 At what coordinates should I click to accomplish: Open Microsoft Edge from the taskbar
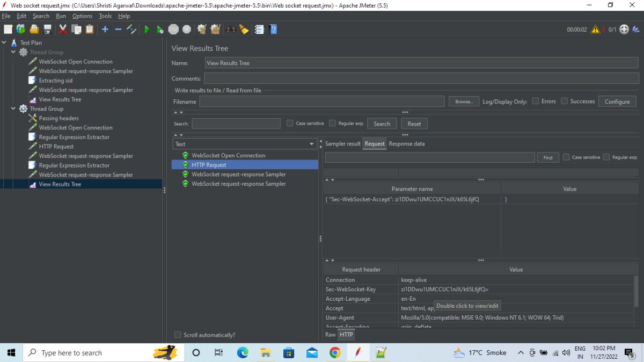tap(243, 353)
